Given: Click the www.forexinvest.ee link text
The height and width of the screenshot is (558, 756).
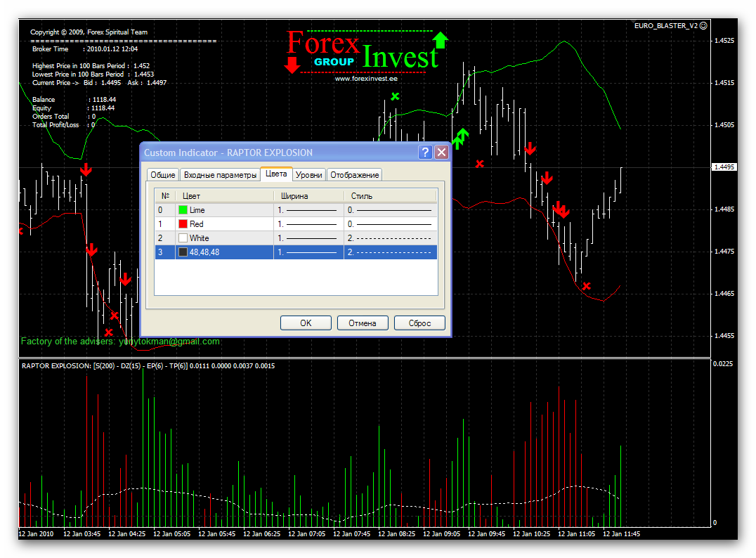Looking at the screenshot, I should coord(366,78).
